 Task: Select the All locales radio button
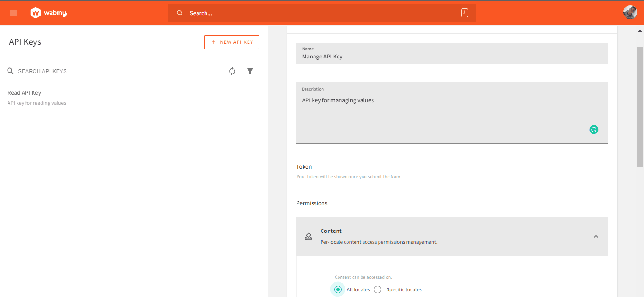(x=338, y=289)
